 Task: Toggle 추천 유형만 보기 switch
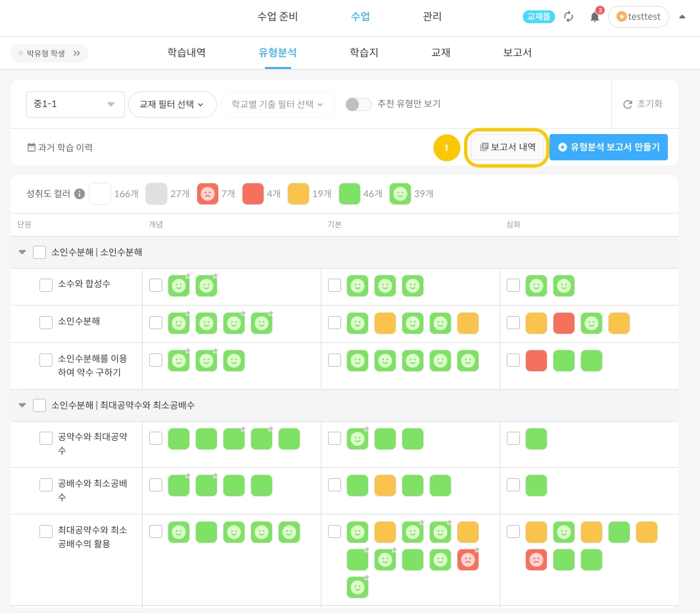click(358, 104)
